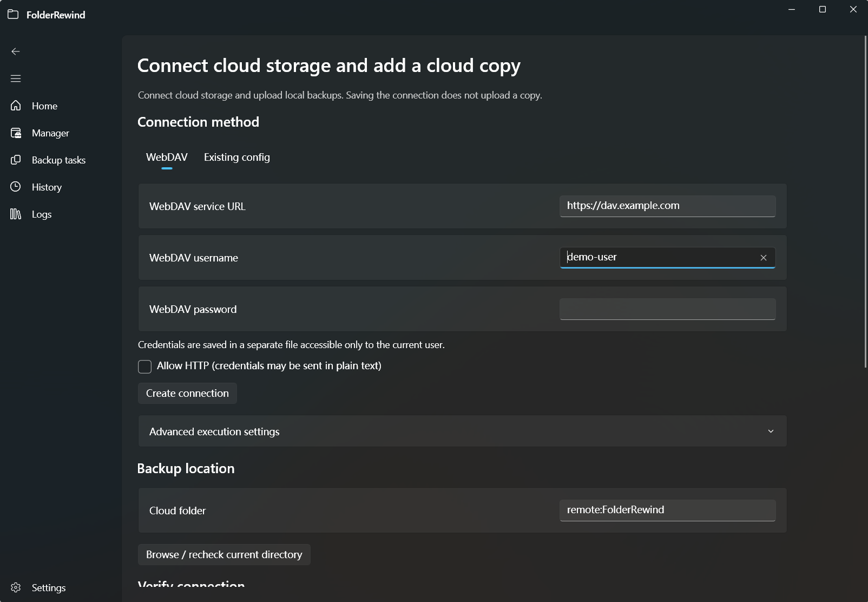Viewport: 868px width, 602px height.
Task: Open the Logs page label
Action: (42, 214)
